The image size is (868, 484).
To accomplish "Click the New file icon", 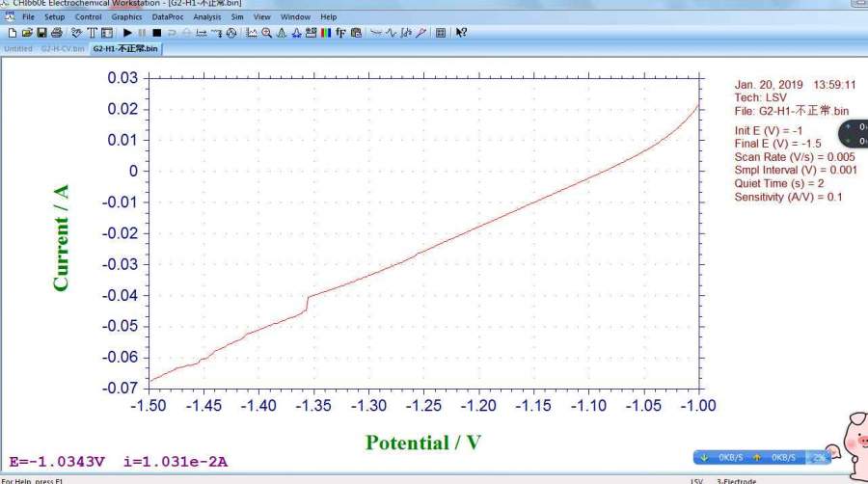I will 13,33.
